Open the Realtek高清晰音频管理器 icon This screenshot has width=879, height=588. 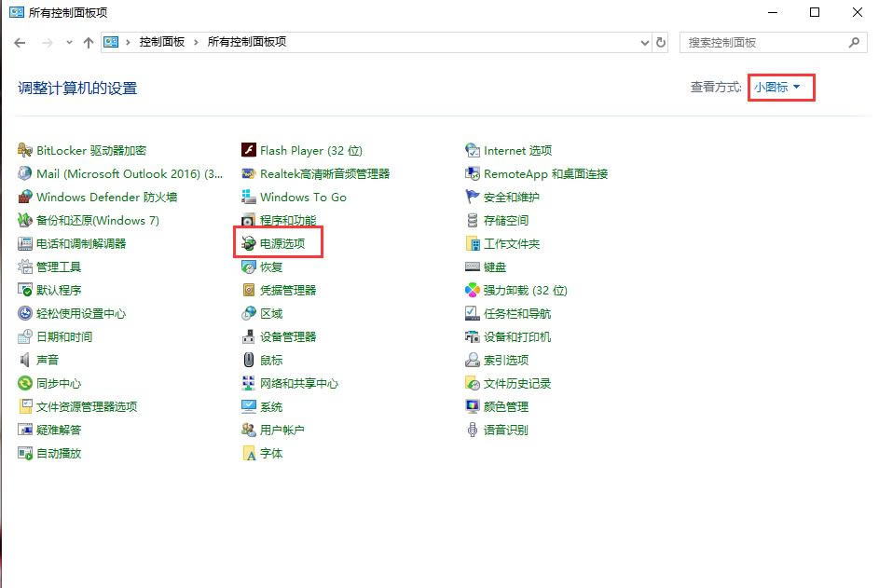248,173
